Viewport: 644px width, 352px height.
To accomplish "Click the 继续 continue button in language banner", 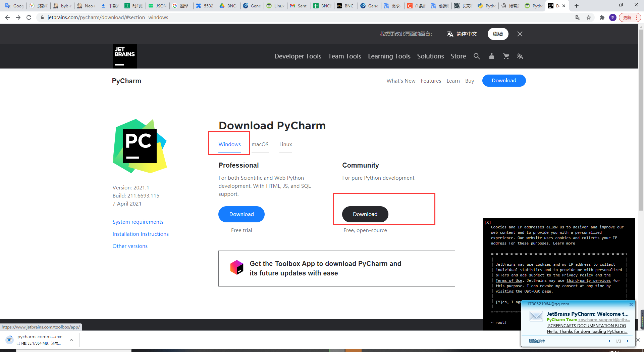I will click(x=498, y=34).
